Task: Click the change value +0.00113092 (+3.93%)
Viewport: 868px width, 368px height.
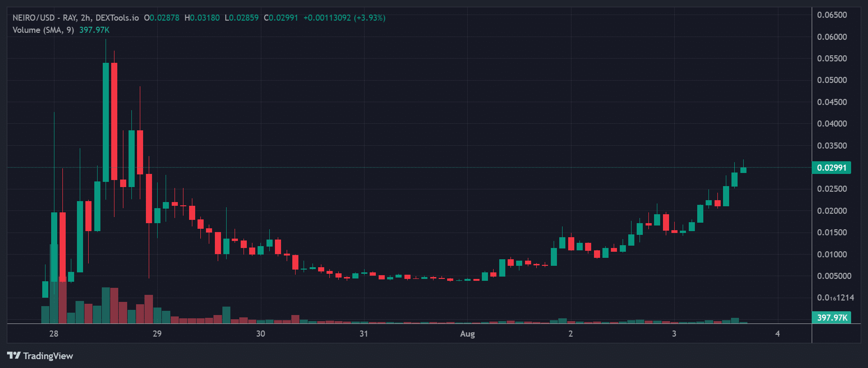Action: click(x=344, y=18)
